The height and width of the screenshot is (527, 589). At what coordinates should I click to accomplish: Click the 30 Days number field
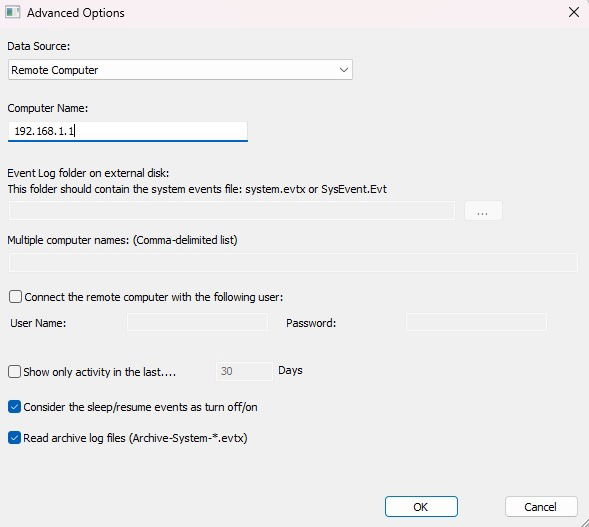(244, 371)
